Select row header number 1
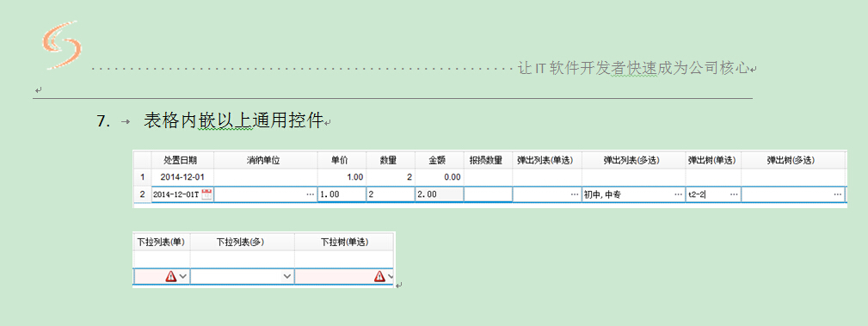This screenshot has width=868, height=326. 142,178
